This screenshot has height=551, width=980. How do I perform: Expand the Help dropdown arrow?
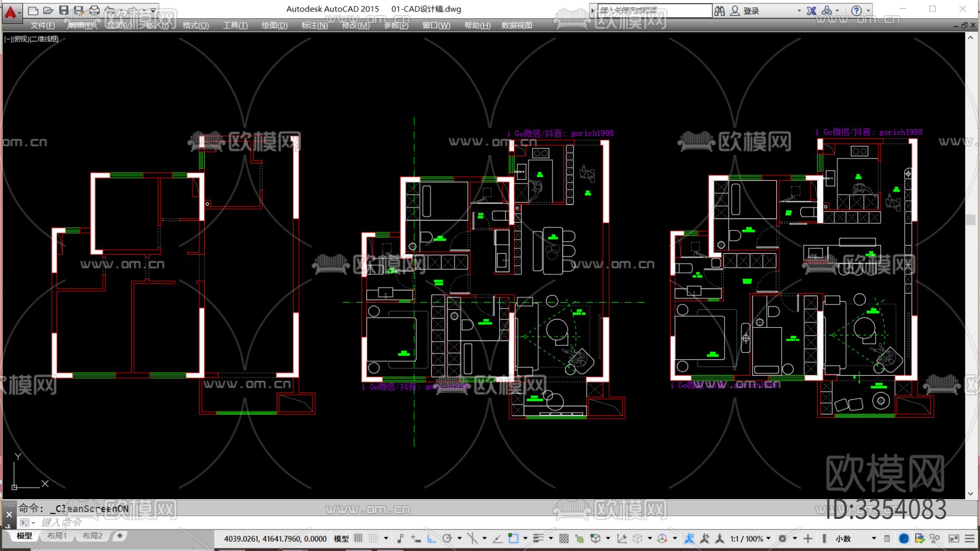(868, 10)
